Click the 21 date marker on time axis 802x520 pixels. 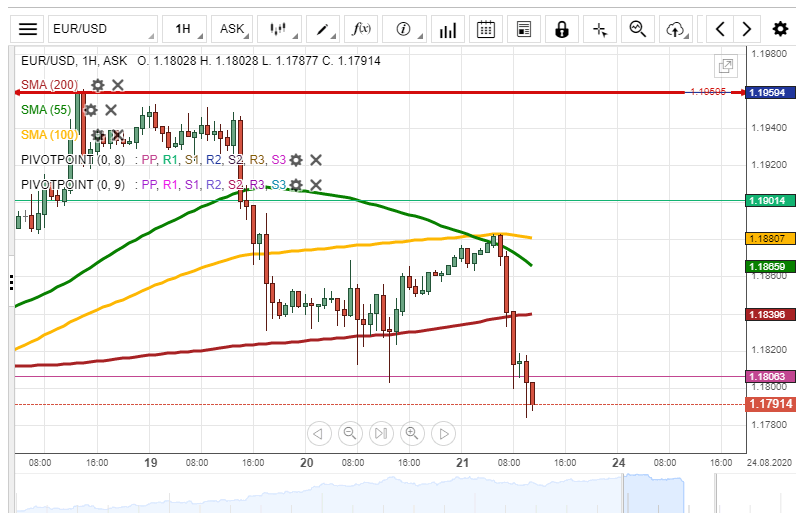[462, 463]
